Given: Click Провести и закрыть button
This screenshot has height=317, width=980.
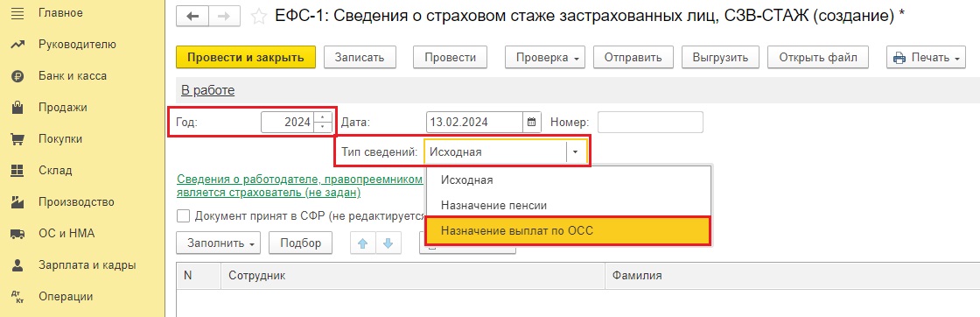Looking at the screenshot, I should point(246,58).
